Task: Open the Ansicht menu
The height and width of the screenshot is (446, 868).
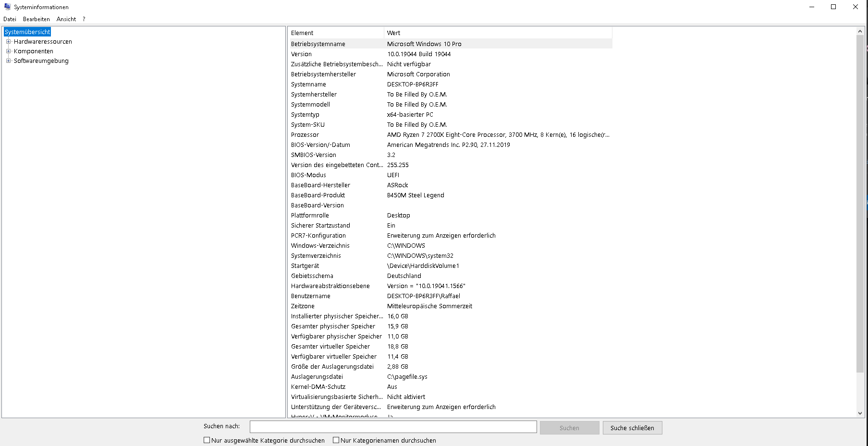Action: 66,19
